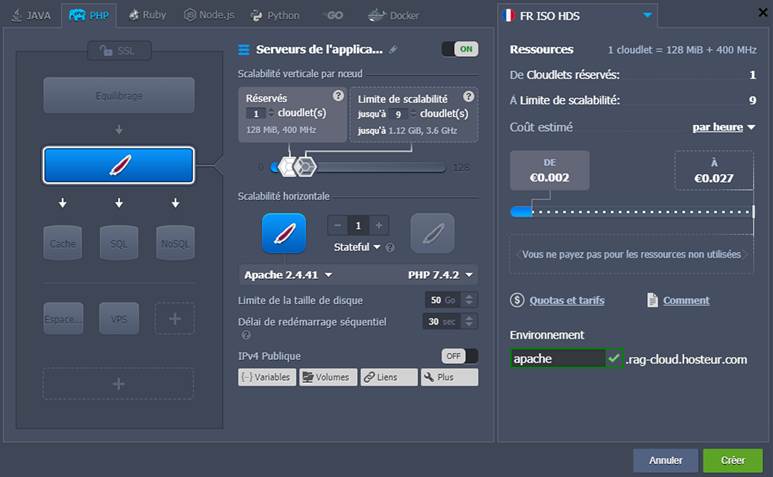Add the SQL database node
This screenshot has width=773, height=477.
tap(118, 243)
